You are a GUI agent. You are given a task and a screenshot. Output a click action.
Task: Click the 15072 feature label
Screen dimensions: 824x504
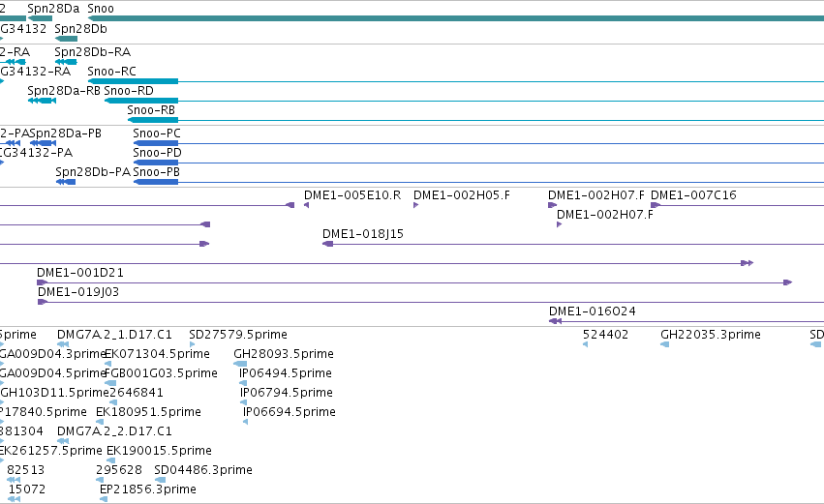(27, 489)
